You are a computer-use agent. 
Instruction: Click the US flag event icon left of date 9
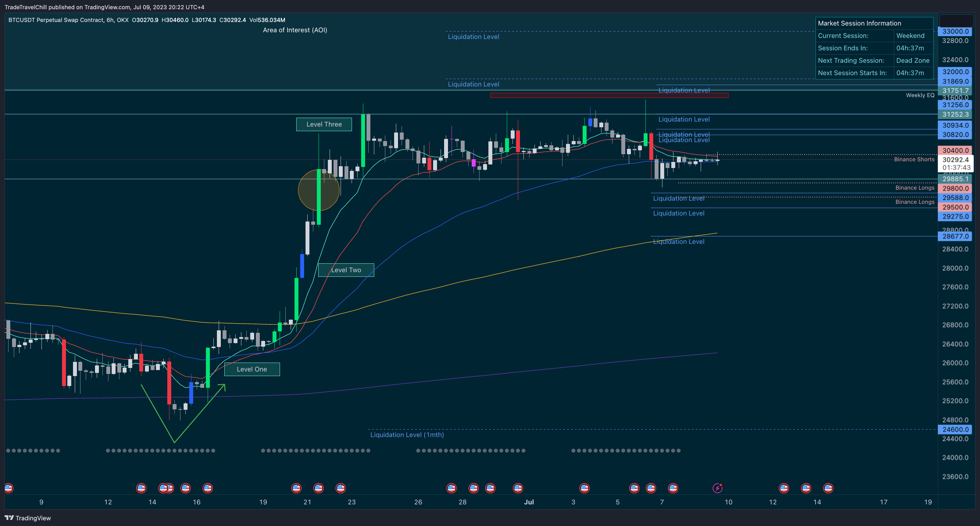[9, 488]
